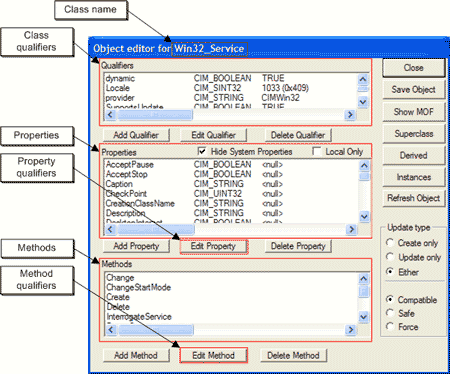Select AcceptPause property
Image resolution: width=450 pixels, height=374 pixels.
[x=231, y=165]
